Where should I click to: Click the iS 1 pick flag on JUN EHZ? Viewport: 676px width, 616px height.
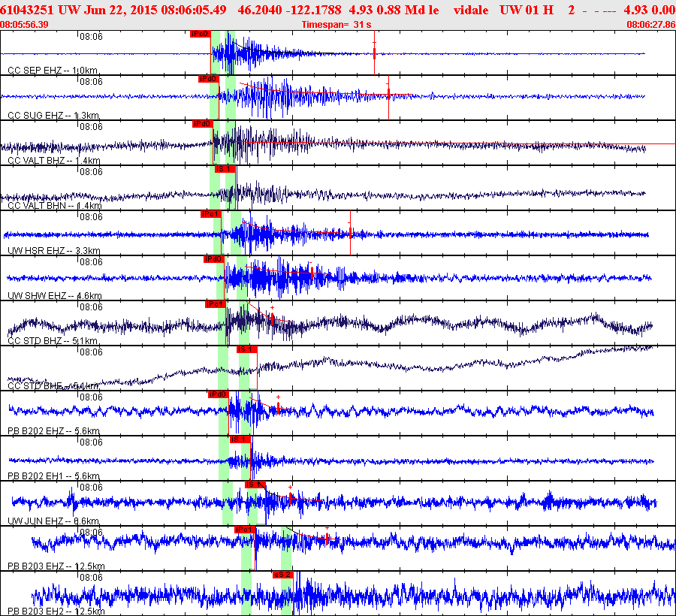(255, 485)
